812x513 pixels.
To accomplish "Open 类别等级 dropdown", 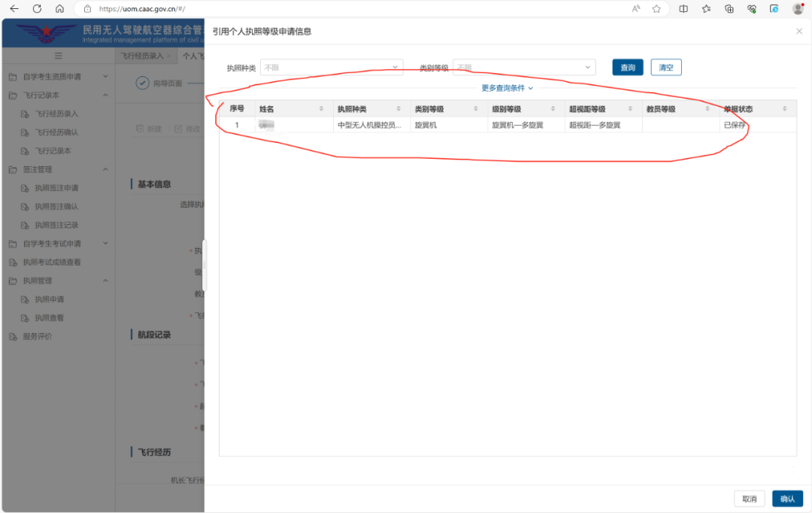I will [524, 68].
